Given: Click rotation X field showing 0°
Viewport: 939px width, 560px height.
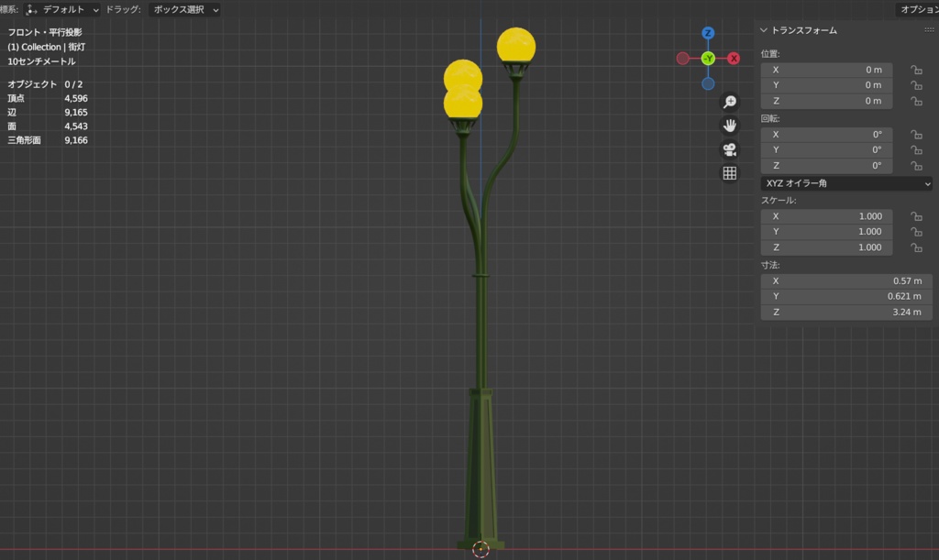Looking at the screenshot, I should point(826,135).
